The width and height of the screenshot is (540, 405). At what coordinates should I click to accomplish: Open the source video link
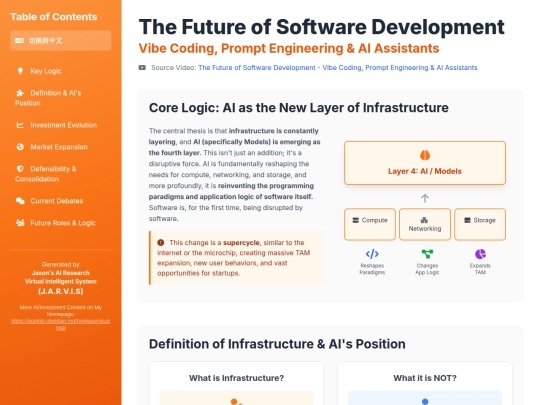pyautogui.click(x=338, y=68)
